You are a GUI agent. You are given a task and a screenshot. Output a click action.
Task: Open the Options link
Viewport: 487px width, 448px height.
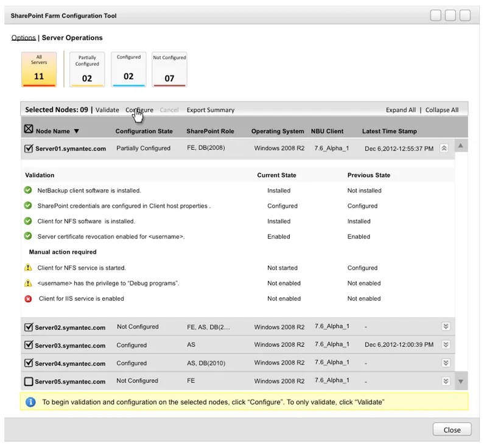click(x=24, y=38)
